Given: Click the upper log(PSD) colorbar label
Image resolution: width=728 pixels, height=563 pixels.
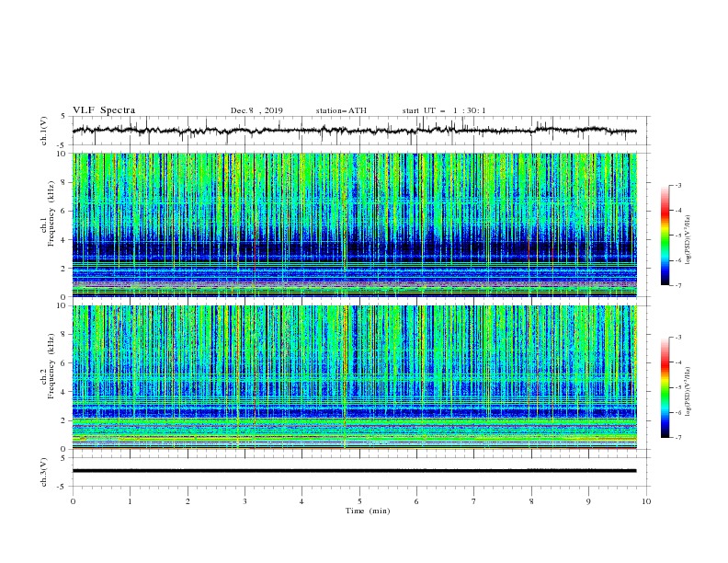Looking at the screenshot, I should [x=688, y=240].
